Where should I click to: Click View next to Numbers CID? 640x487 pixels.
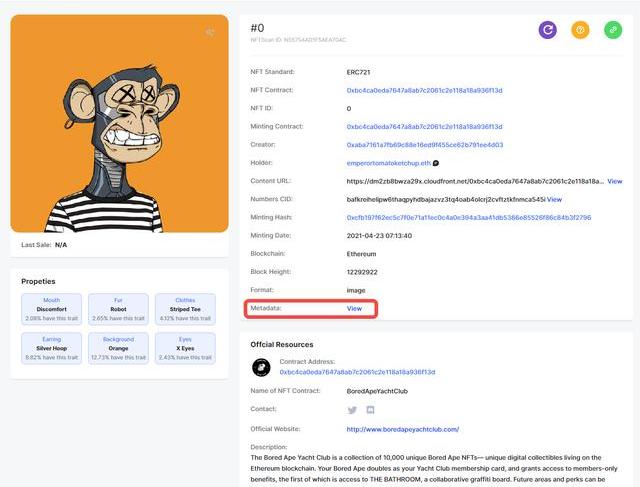[554, 199]
